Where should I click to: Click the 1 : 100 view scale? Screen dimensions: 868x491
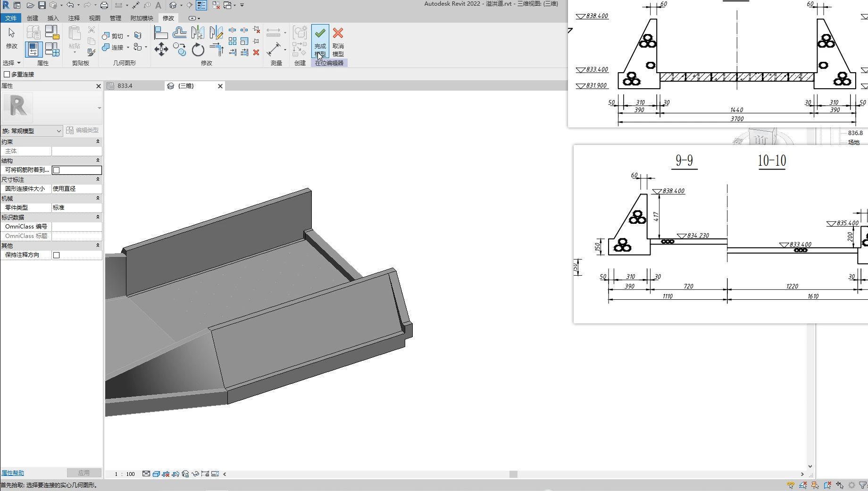tap(125, 474)
